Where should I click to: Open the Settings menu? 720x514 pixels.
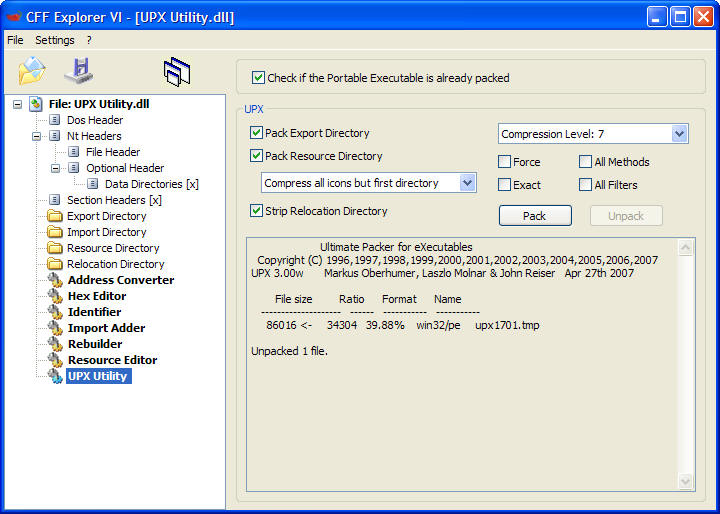tap(55, 40)
